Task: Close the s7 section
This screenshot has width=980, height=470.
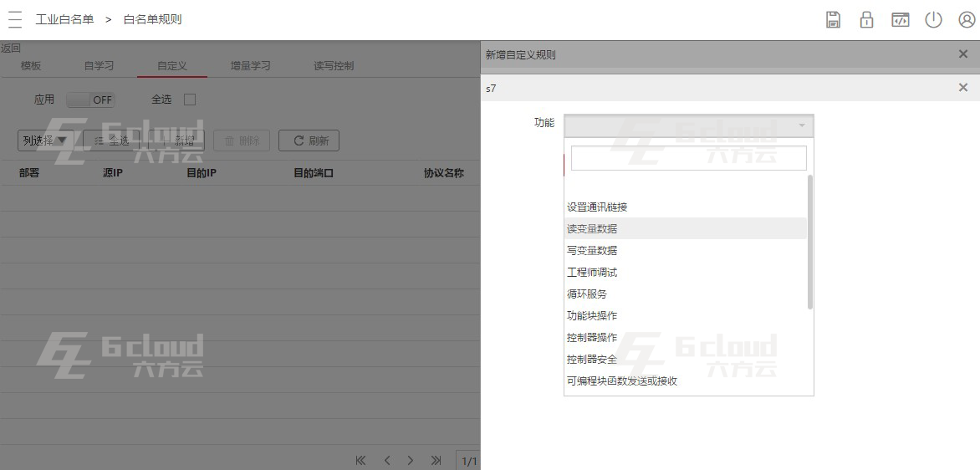Action: pos(963,88)
